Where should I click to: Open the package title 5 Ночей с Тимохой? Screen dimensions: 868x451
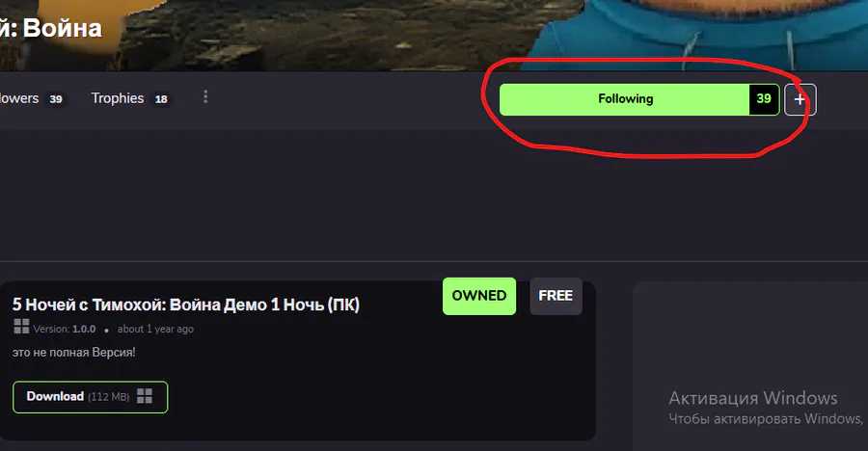click(x=186, y=305)
